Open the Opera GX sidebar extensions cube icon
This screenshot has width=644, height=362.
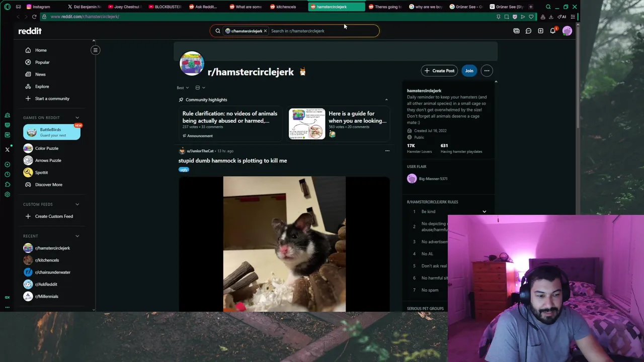pos(7,184)
